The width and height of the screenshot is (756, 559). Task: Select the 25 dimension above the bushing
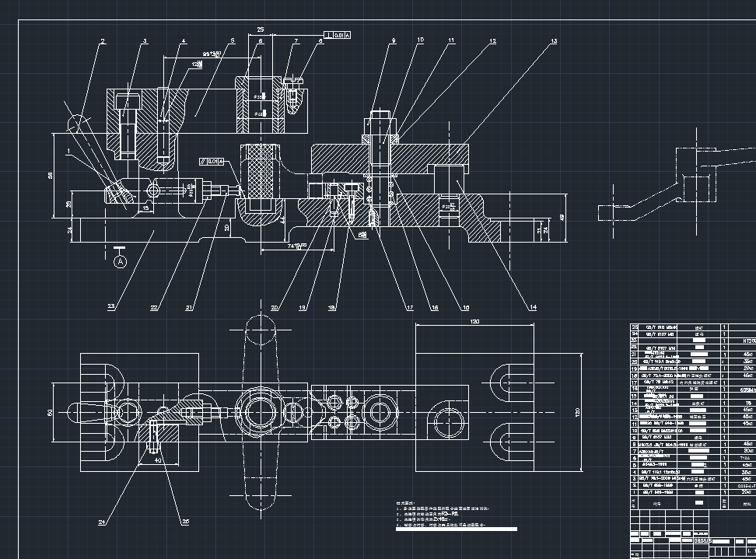(x=261, y=30)
